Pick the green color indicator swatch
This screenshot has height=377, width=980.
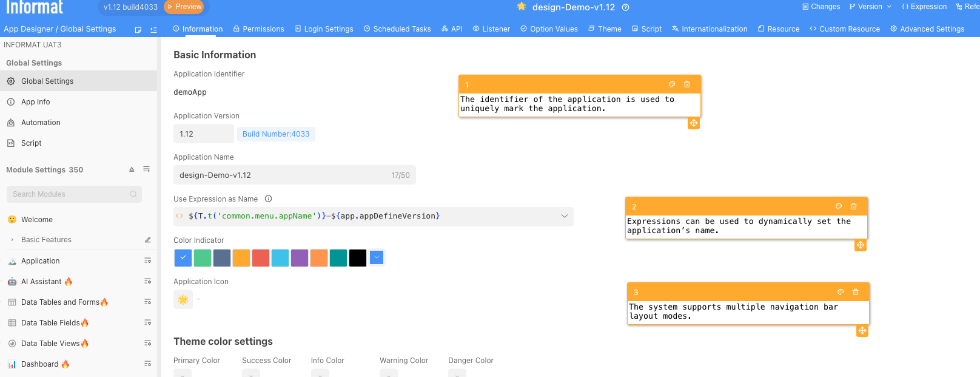tap(203, 257)
